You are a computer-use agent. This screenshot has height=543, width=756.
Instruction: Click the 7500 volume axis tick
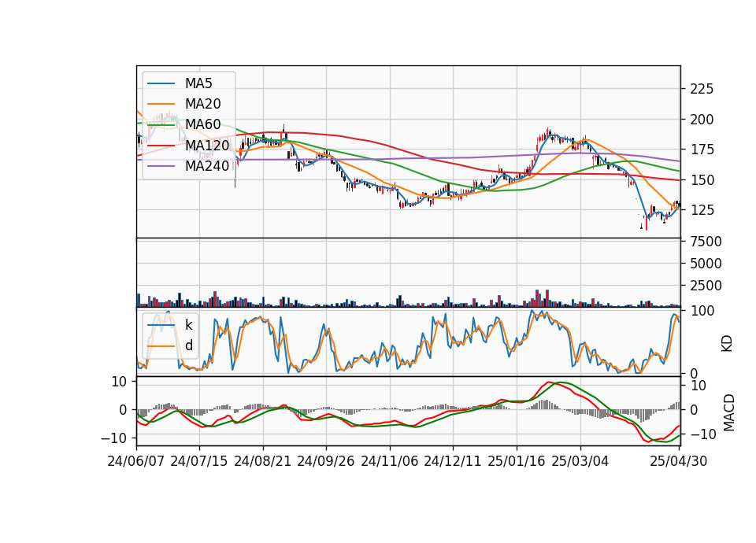[x=706, y=242]
